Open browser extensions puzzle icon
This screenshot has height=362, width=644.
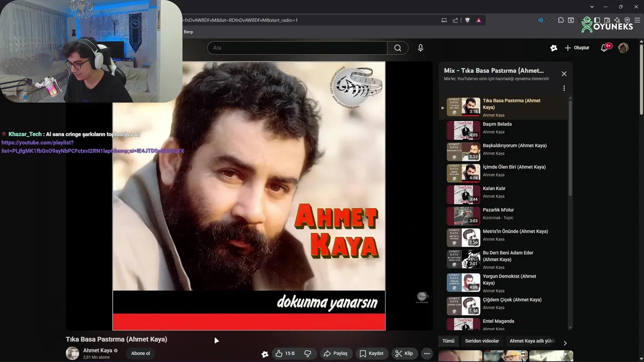561,20
